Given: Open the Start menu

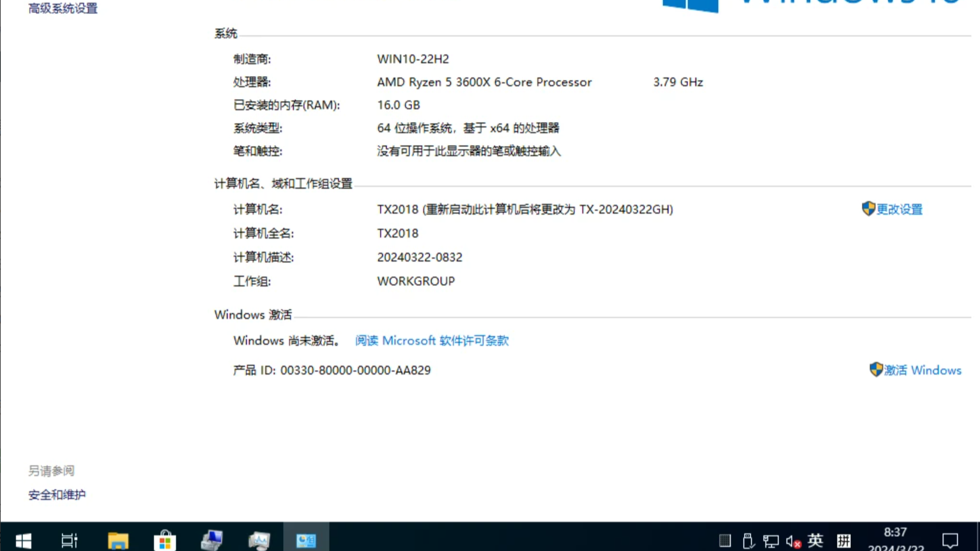Looking at the screenshot, I should tap(22, 540).
